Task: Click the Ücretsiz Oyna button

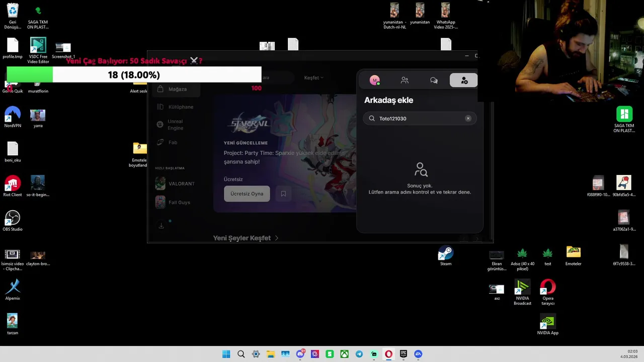Action: 247,194
